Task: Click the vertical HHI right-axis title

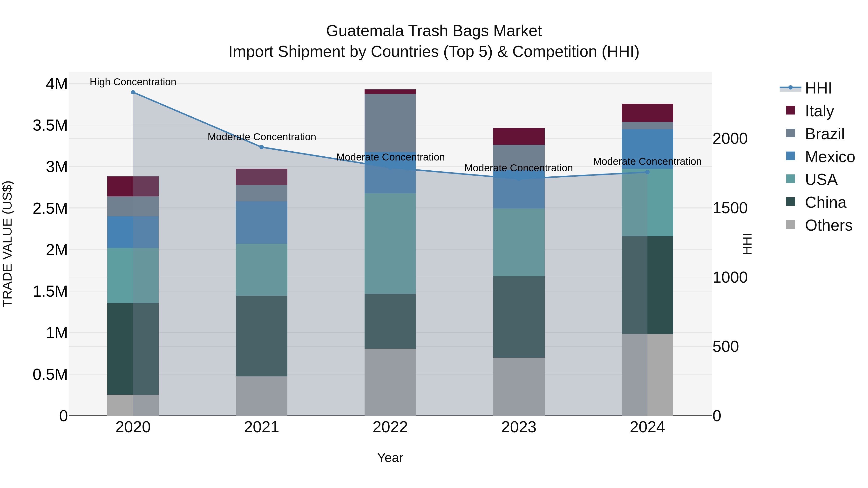Action: coord(747,244)
